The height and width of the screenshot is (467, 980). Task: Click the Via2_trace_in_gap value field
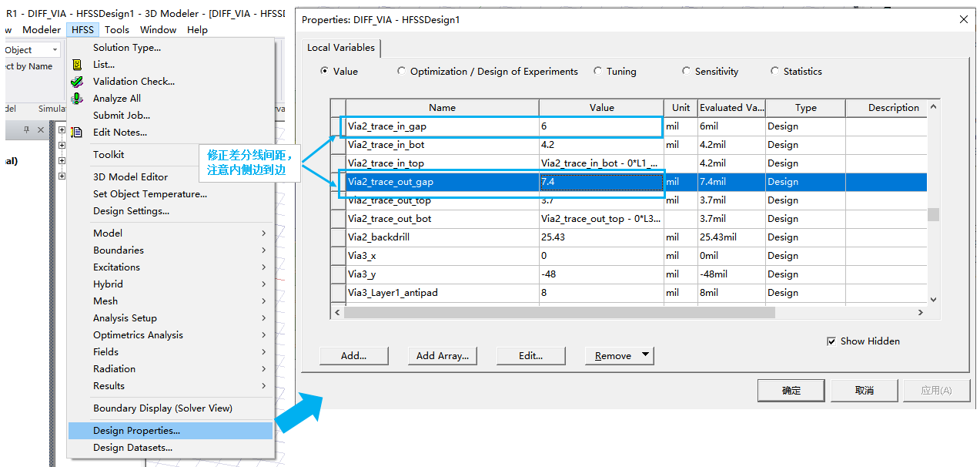(x=601, y=126)
